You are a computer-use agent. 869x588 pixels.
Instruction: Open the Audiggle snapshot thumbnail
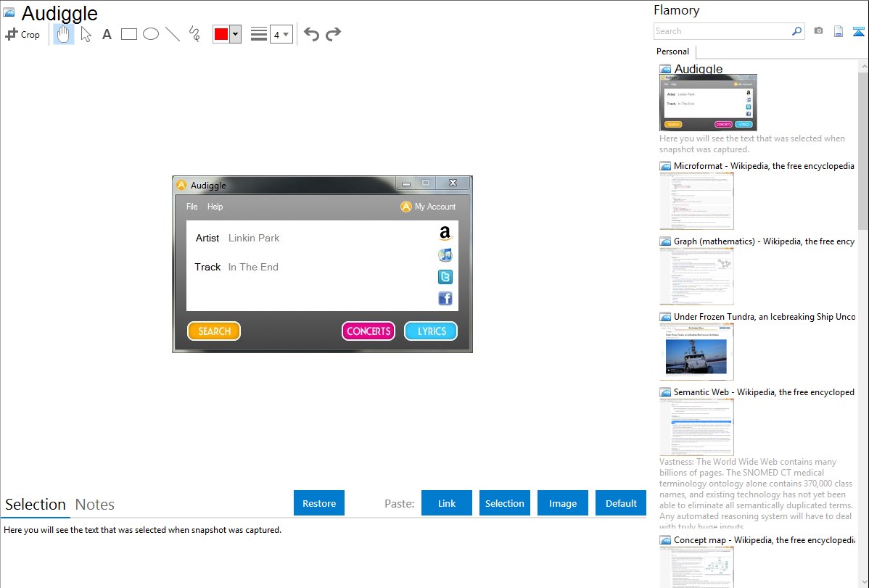(x=708, y=102)
